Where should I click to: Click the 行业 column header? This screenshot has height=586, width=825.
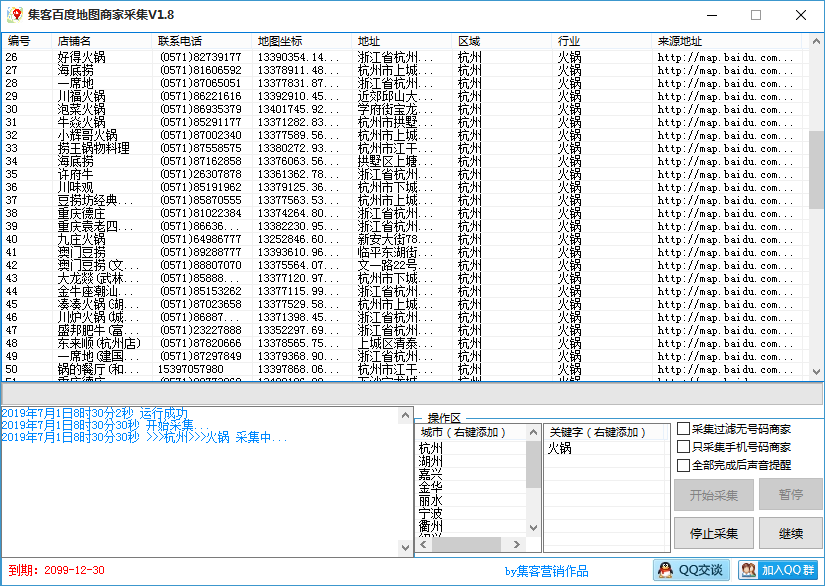[601, 41]
